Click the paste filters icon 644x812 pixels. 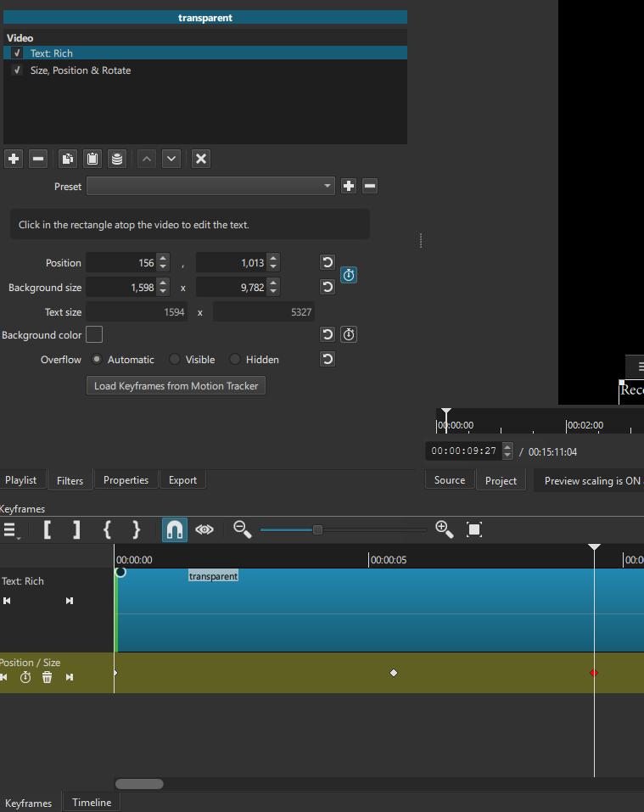92,159
